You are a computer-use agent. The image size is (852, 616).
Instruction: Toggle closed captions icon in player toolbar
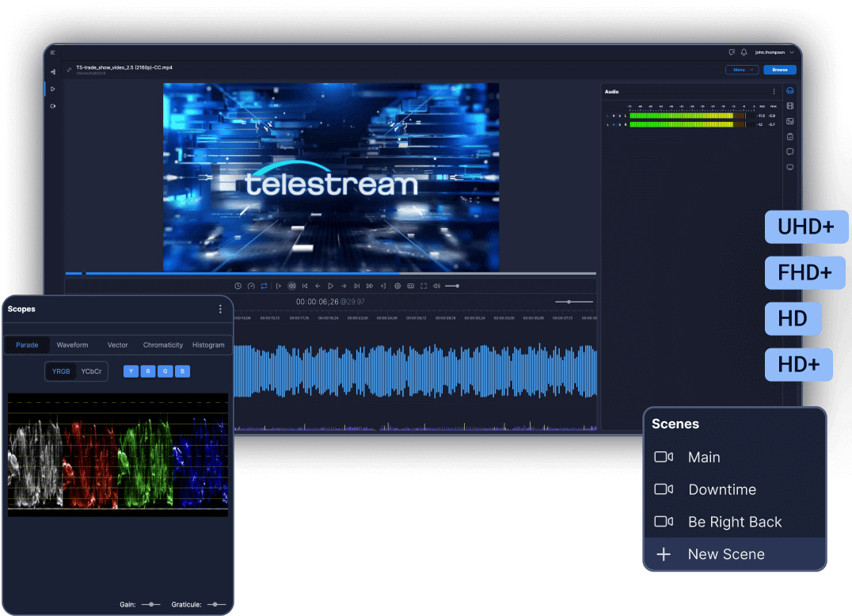click(x=411, y=286)
